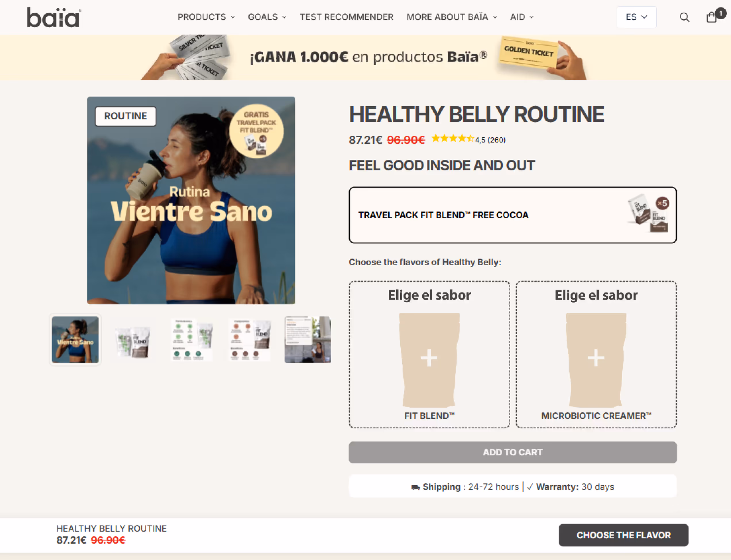The width and height of the screenshot is (731, 560).
Task: Click the Gratis Travel Pack round badge
Action: tap(256, 131)
